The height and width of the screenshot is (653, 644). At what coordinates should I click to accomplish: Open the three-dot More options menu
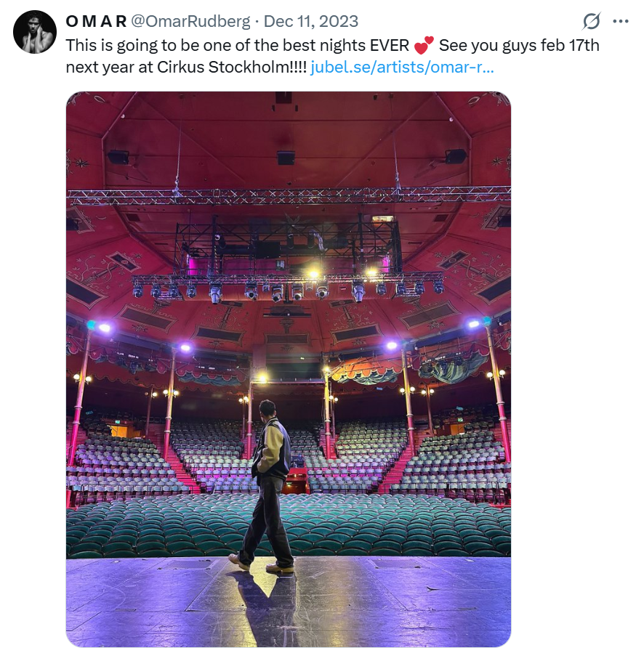620,21
